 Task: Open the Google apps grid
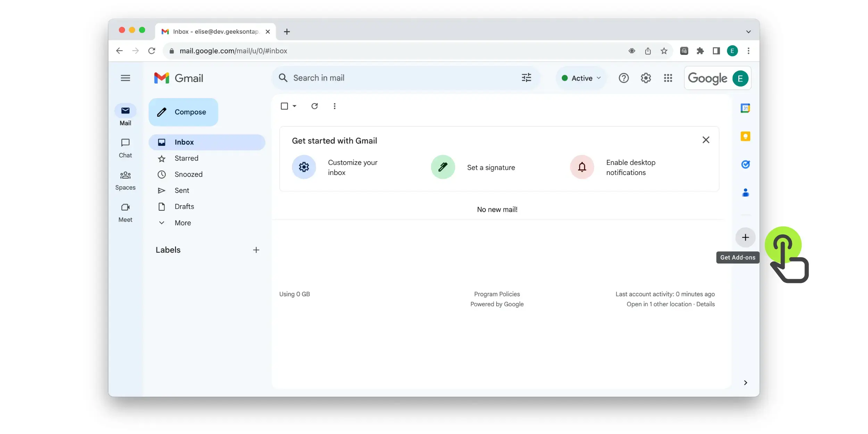click(668, 78)
